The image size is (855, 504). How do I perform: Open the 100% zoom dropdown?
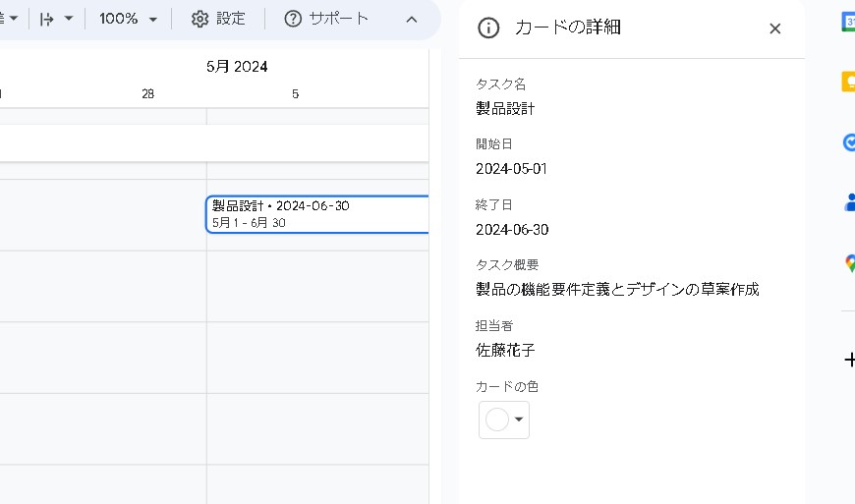(x=129, y=19)
